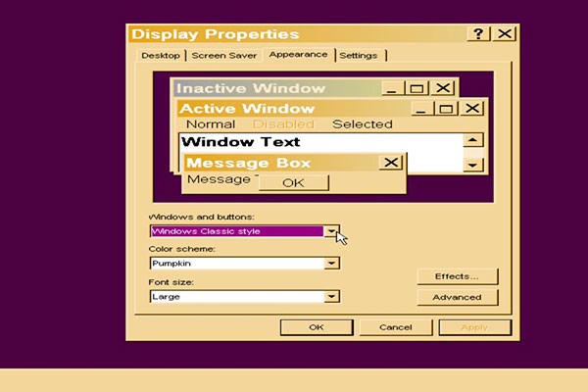Close the Display Properties dialog

click(x=505, y=34)
